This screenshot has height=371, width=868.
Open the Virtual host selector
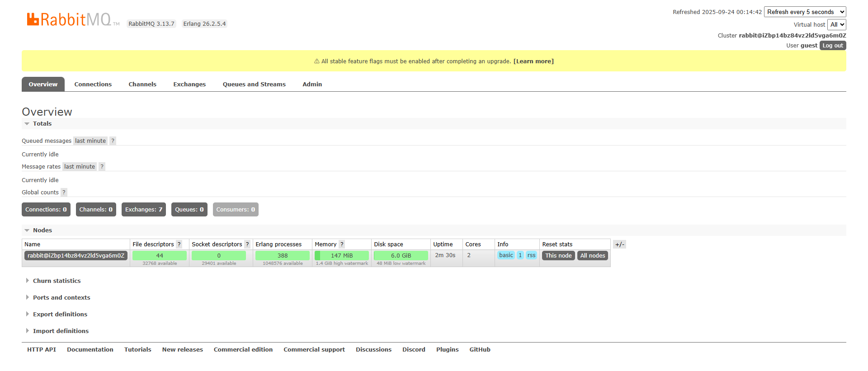pos(837,25)
